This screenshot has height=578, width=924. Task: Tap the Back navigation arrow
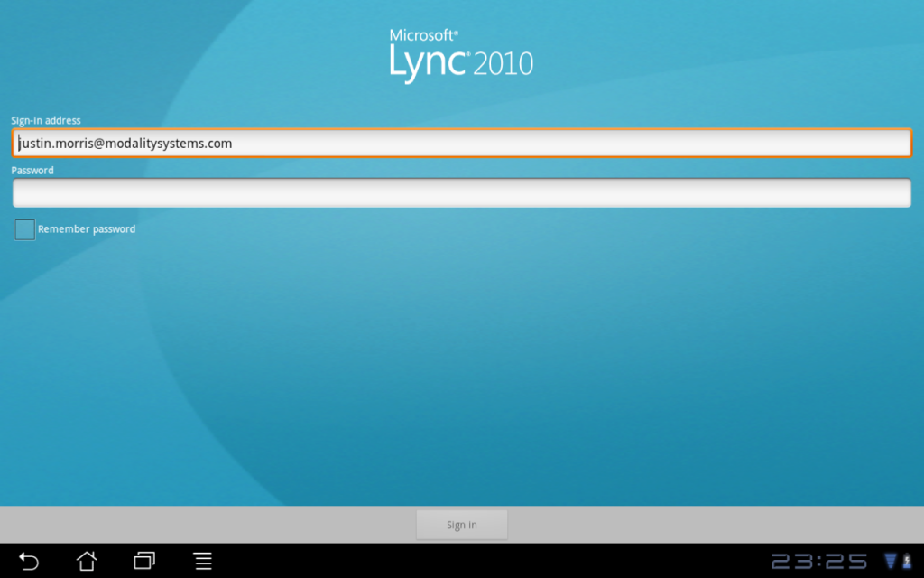[31, 561]
